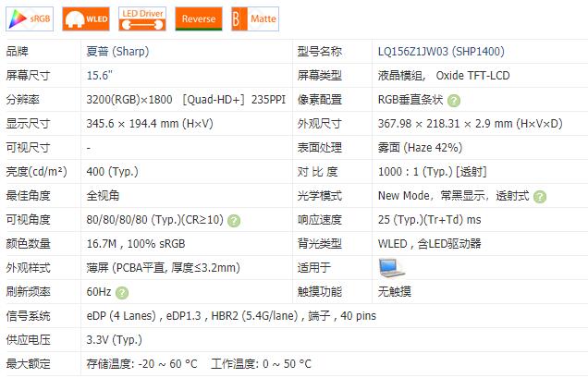Select 无触摸 touch function value
This screenshot has width=588, height=378.
[x=394, y=291]
